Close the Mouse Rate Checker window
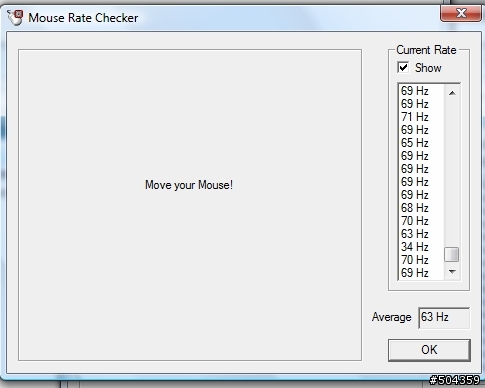 click(461, 13)
